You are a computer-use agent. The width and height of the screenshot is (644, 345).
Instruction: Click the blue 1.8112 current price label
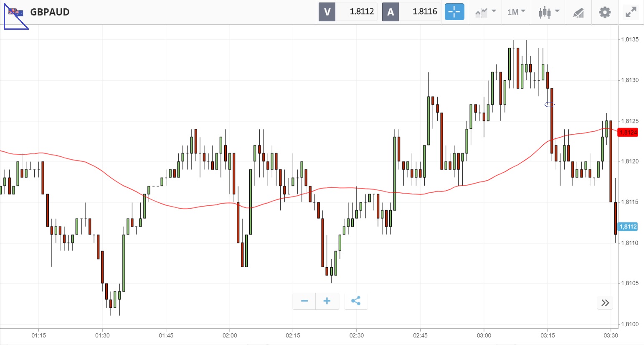coord(628,227)
